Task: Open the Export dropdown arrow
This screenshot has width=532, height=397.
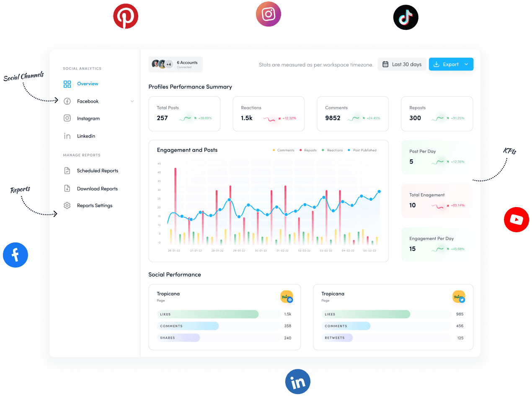Action: 466,64
